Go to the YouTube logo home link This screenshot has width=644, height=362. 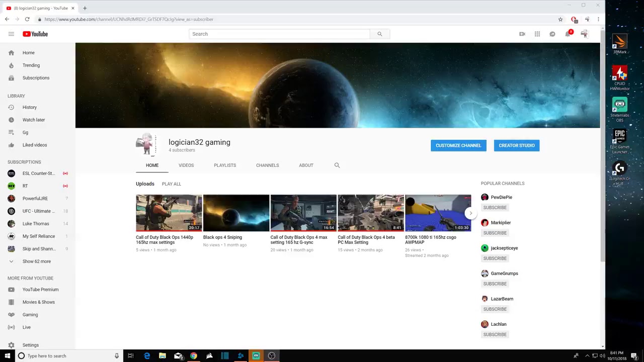tap(35, 34)
